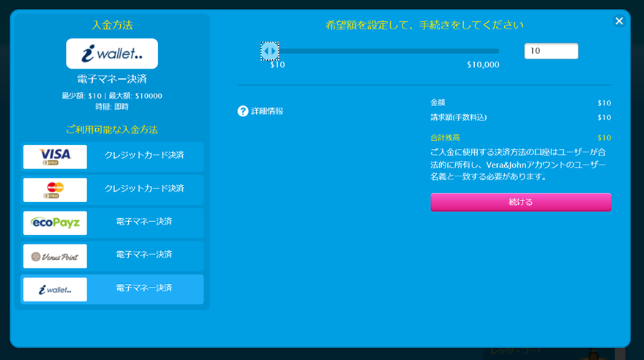The height and width of the screenshot is (360, 644).
Task: Click the $10,000 maximum label under the slider
Action: click(483, 65)
